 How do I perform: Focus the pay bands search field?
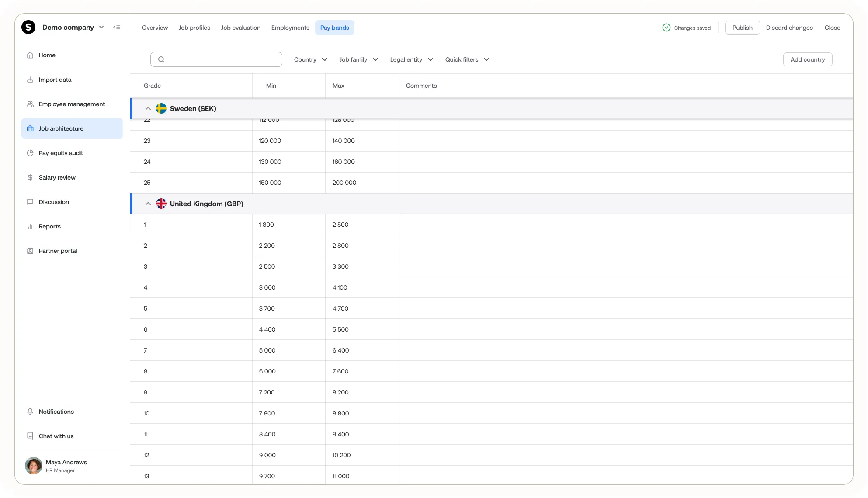[222, 59]
